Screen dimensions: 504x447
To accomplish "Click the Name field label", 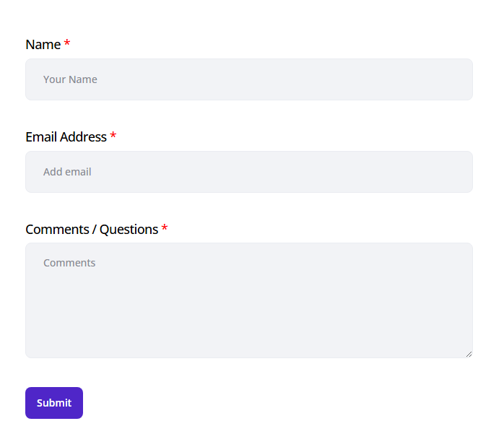I will coord(43,45).
